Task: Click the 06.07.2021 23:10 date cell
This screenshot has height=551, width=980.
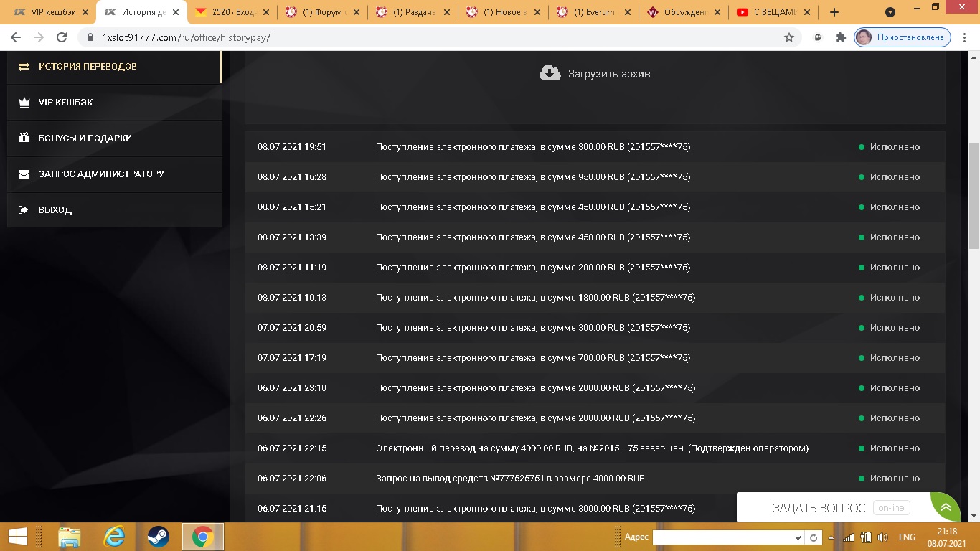Action: point(292,388)
